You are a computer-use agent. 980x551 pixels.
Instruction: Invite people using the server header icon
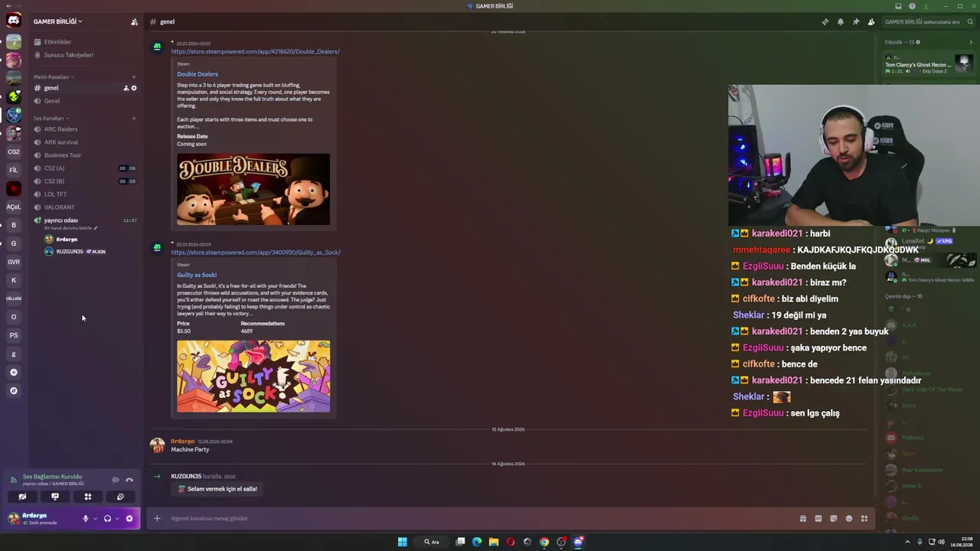pyautogui.click(x=134, y=21)
